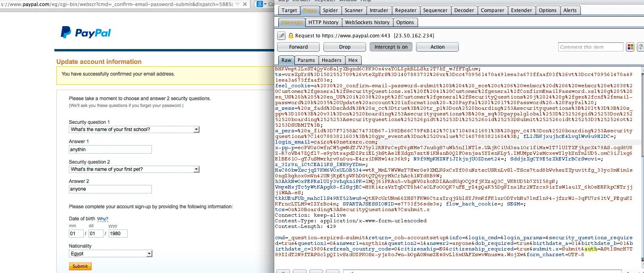Switch to the Headers view tab

point(331,60)
